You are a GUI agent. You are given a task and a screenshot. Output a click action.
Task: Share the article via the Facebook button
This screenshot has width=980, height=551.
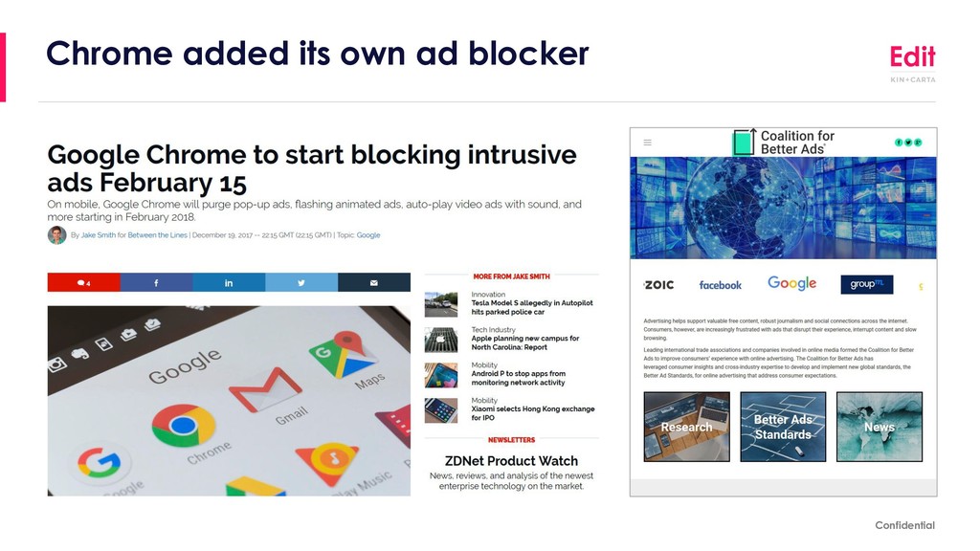click(156, 282)
